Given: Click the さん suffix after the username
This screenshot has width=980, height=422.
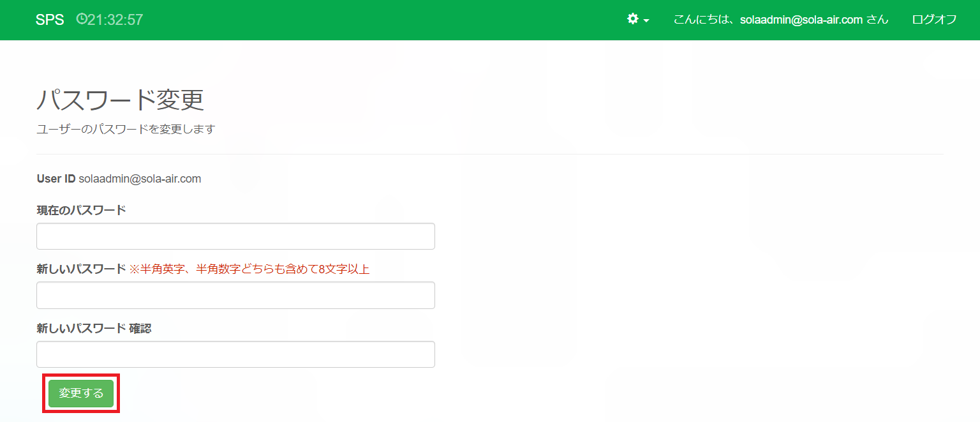Looking at the screenshot, I should tap(877, 20).
